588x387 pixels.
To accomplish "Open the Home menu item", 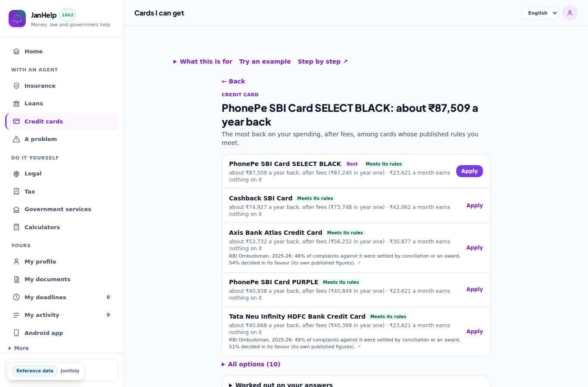I will [x=62, y=51].
